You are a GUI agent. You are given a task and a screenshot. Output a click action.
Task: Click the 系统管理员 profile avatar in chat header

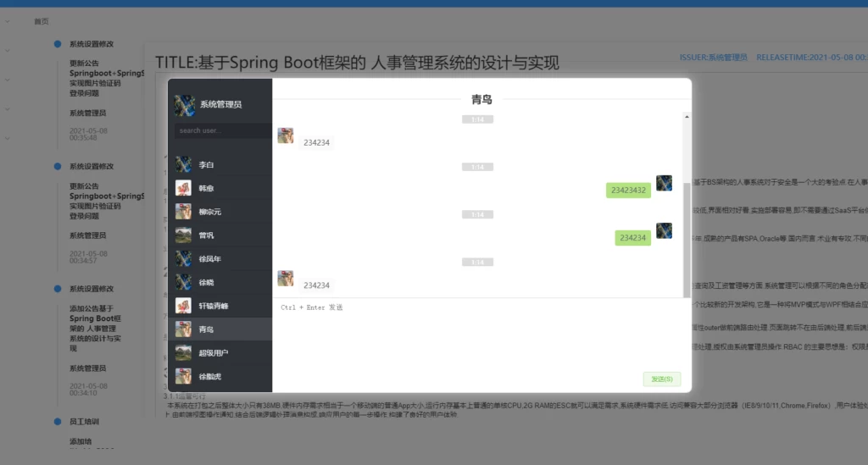184,104
